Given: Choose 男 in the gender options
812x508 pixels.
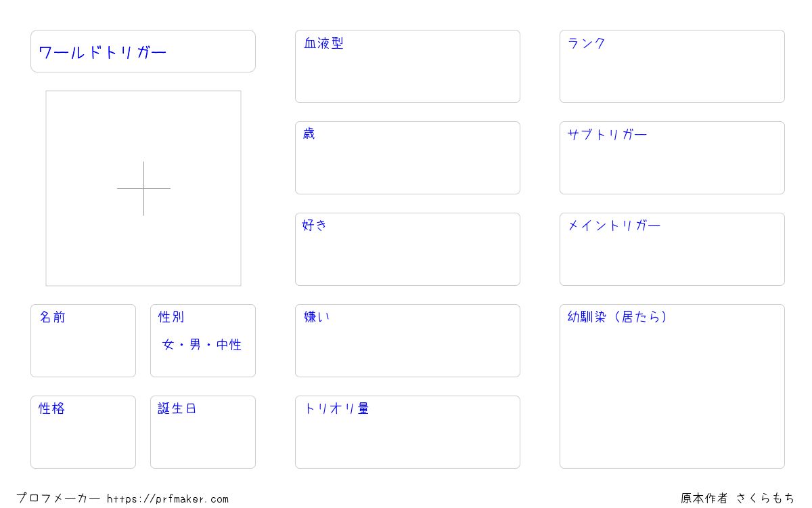Looking at the screenshot, I should click(x=196, y=345).
